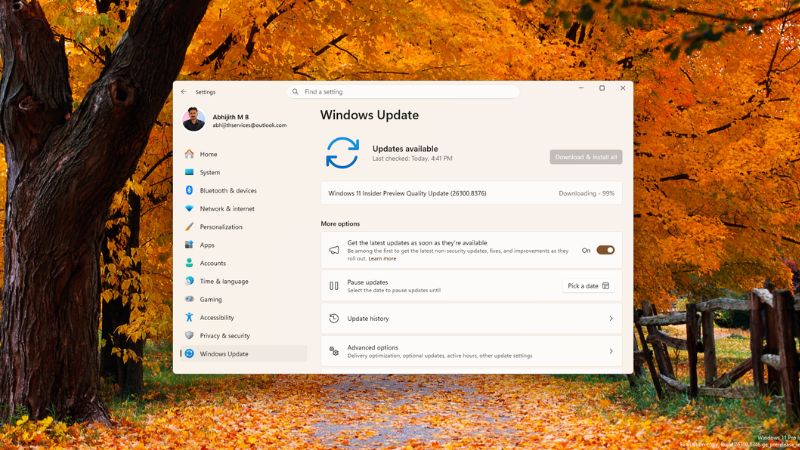The height and width of the screenshot is (450, 800).
Task: Expand Update history with its chevron
Action: click(x=611, y=318)
